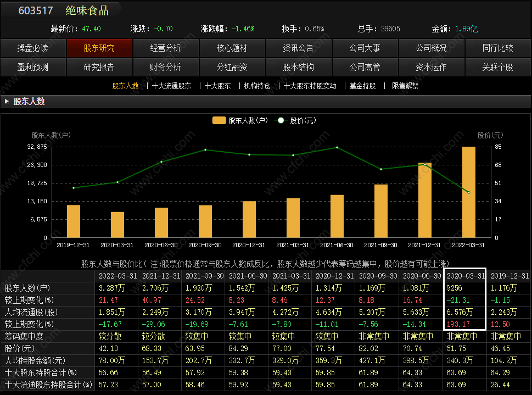532x395 pixels.
Task: Click top ten holding cell 56.66
Action: tap(108, 372)
